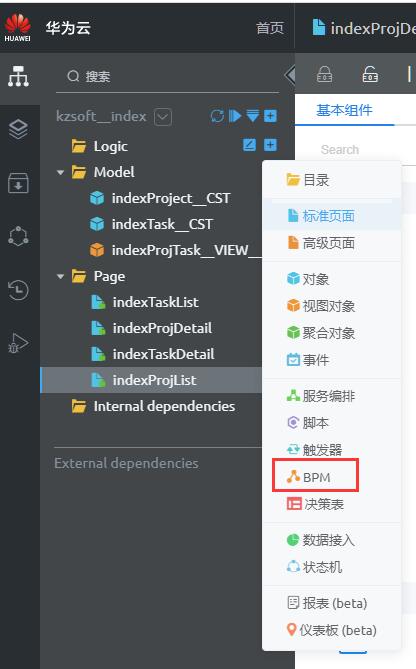Open the stacked layers sidebar icon
The width and height of the screenshot is (416, 669).
click(x=18, y=129)
